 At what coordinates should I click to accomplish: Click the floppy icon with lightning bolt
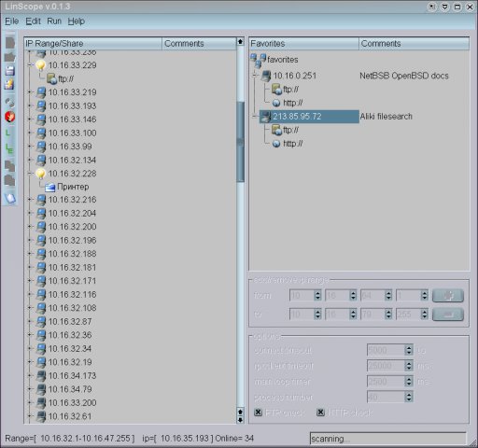point(9,85)
